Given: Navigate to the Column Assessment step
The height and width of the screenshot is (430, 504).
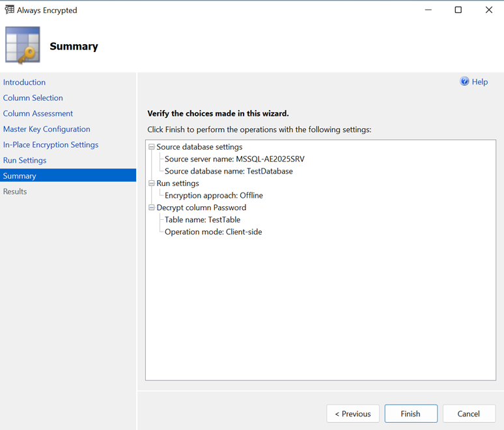Looking at the screenshot, I should click(x=38, y=114).
